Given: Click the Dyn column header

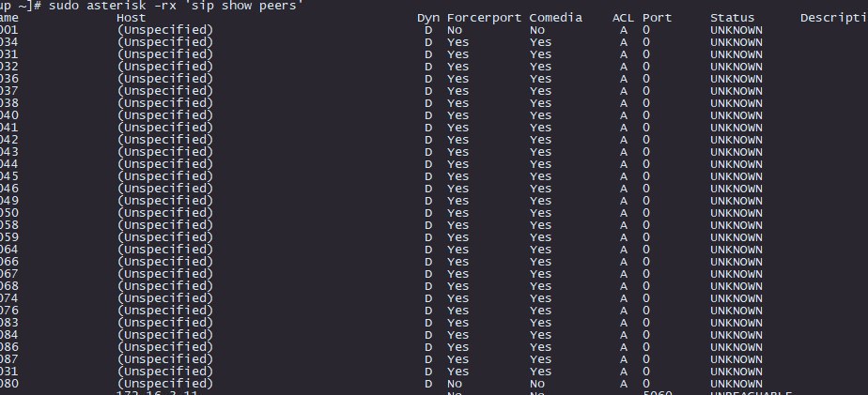Looking at the screenshot, I should (x=428, y=18).
